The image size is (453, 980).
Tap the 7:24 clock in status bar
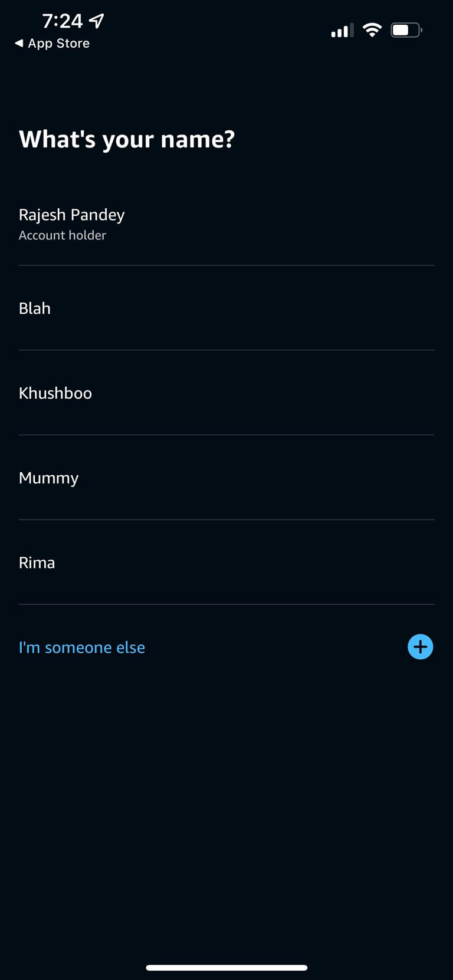[x=63, y=21]
